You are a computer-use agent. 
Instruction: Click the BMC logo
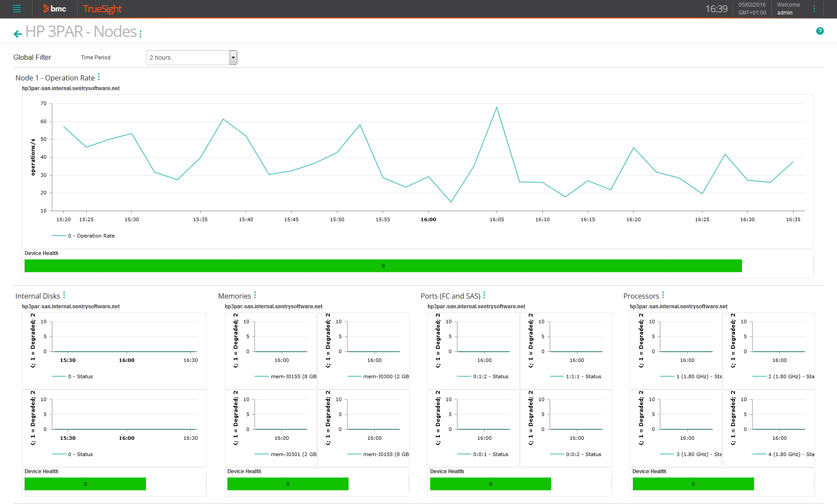pos(55,9)
